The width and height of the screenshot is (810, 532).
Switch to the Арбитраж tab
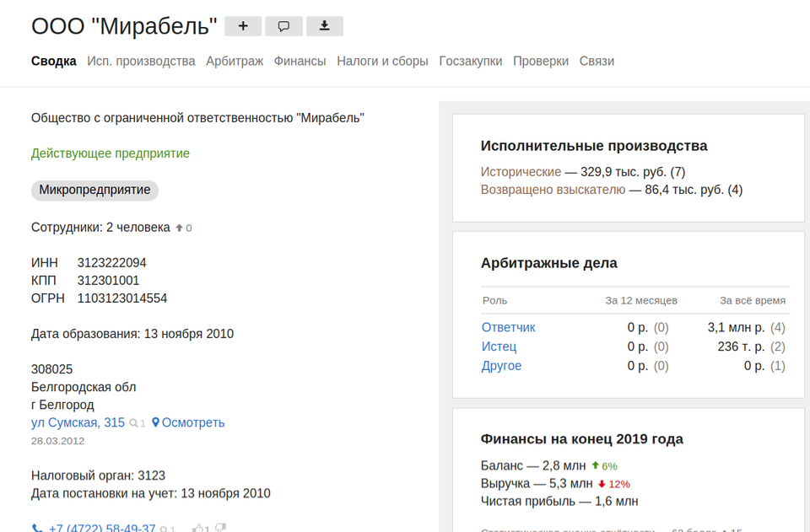point(234,62)
